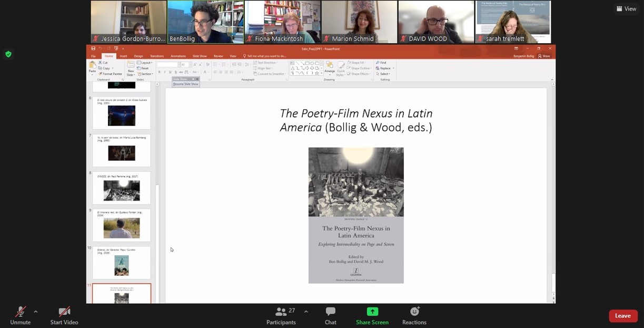Leave the meeting

point(623,316)
